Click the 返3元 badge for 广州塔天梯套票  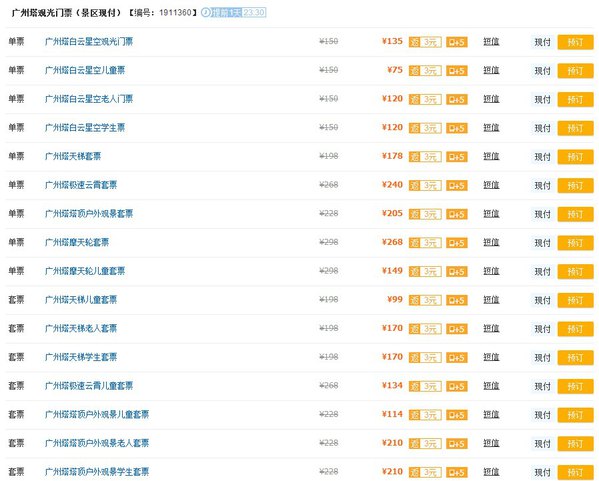point(425,157)
